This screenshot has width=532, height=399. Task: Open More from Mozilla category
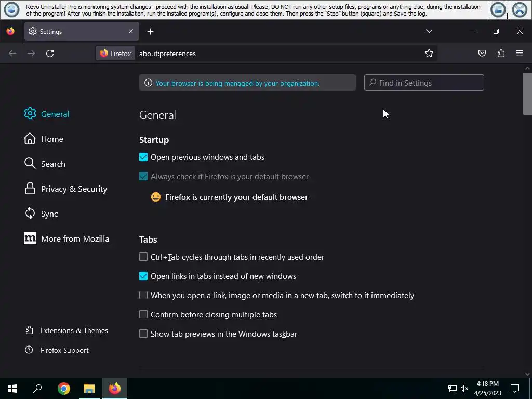pos(66,238)
